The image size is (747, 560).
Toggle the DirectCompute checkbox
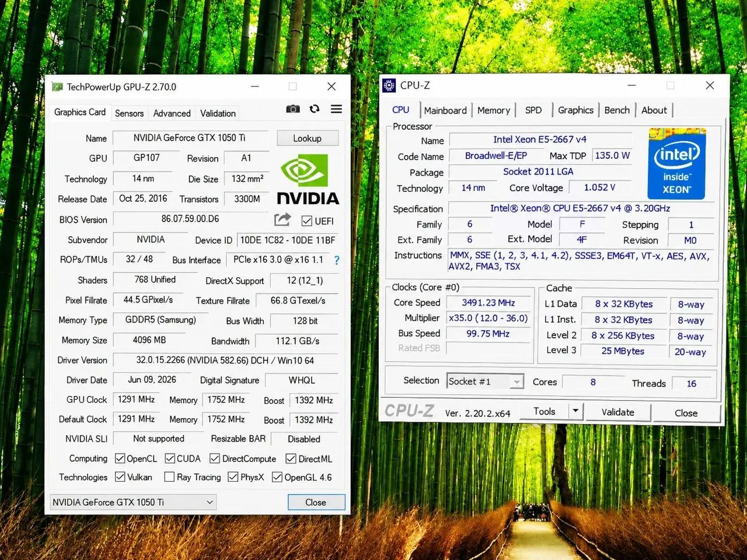215,459
